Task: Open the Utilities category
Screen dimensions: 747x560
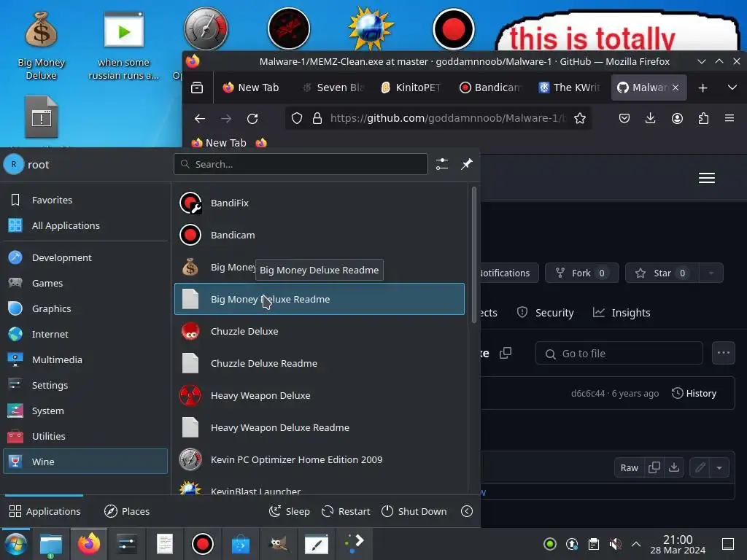Action: [85, 436]
